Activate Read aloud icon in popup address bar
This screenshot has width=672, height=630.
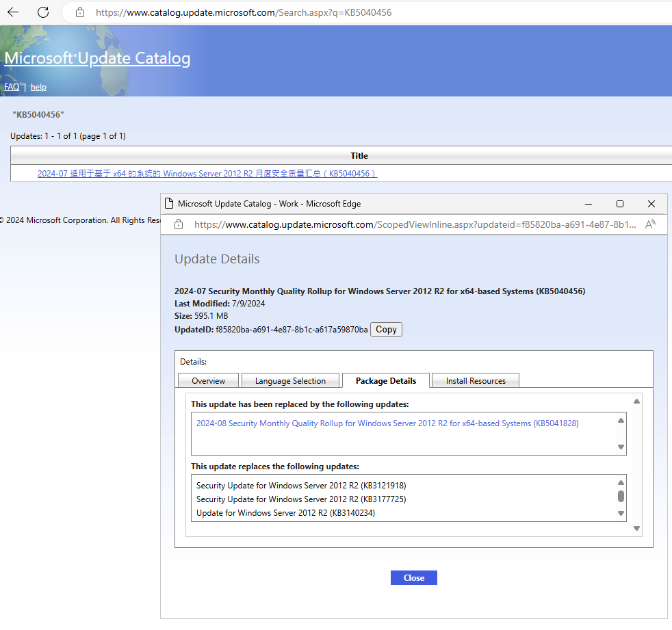click(650, 224)
